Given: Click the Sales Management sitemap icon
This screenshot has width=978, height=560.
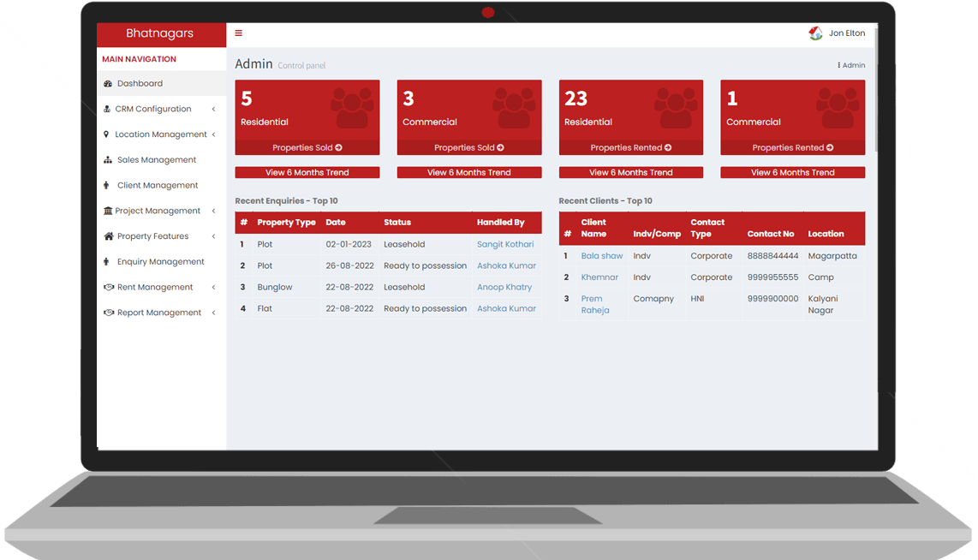Looking at the screenshot, I should pos(108,160).
